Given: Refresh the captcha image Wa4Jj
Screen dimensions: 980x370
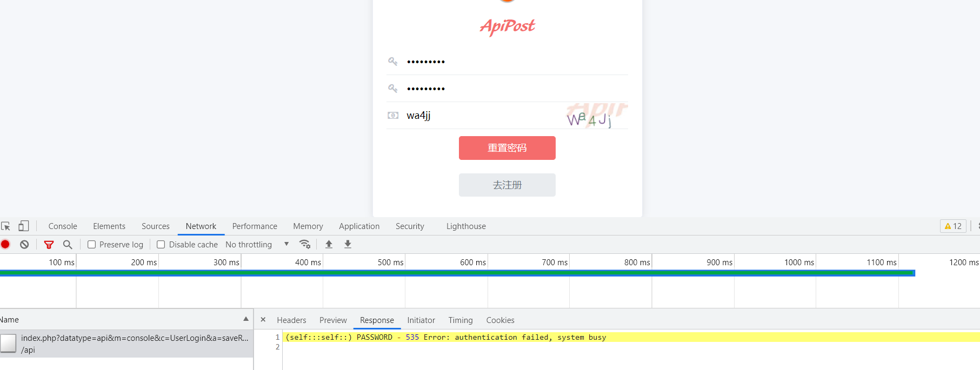Looking at the screenshot, I should [596, 116].
